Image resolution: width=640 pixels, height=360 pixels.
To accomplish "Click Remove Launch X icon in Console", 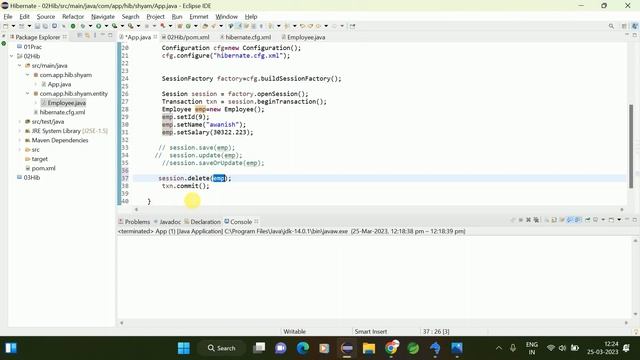I will (529, 220).
